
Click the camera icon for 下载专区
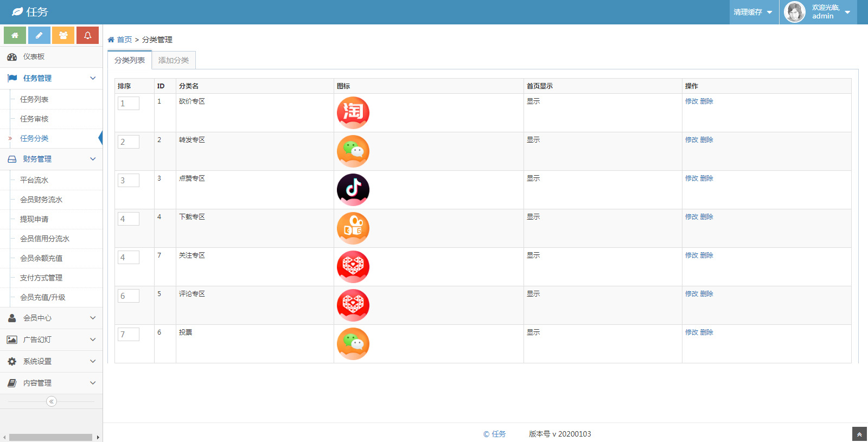pyautogui.click(x=353, y=228)
